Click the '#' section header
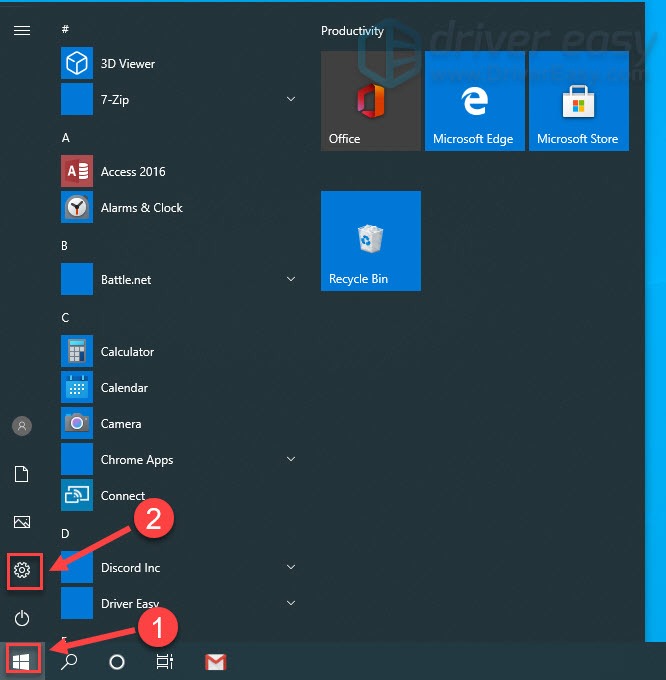This screenshot has height=680, width=666. (65, 29)
